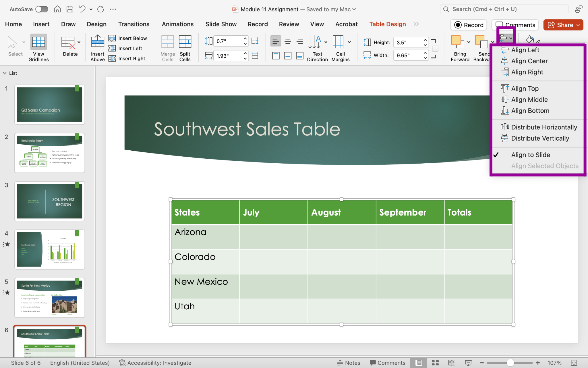Align text left in cell
Viewport: 588px width, 368px height.
coord(276,41)
